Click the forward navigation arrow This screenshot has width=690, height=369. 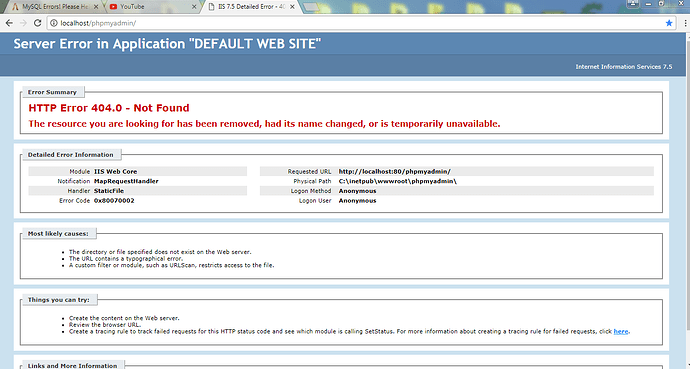23,23
